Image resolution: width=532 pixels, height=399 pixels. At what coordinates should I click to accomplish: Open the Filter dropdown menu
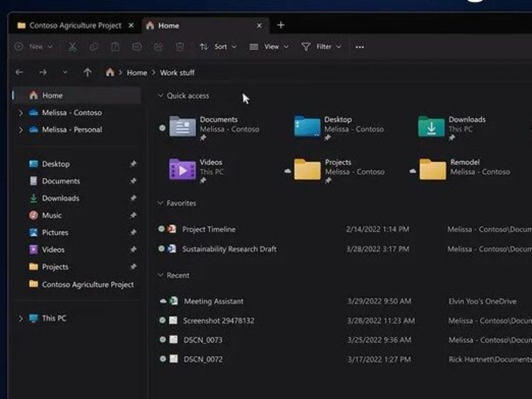[321, 46]
